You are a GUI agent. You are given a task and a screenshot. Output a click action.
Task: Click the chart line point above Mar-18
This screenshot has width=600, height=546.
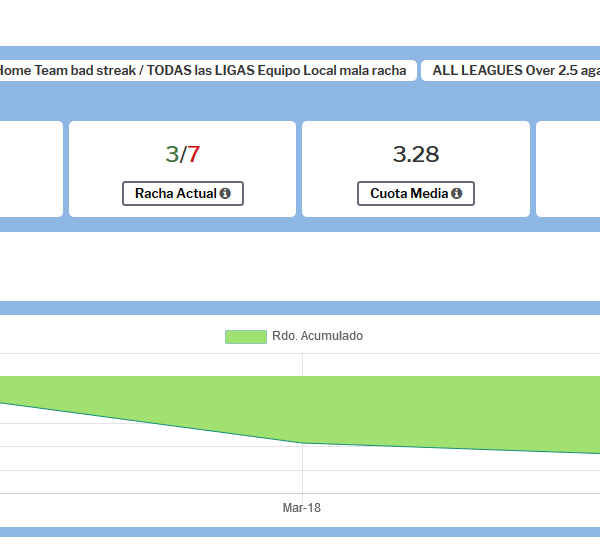tap(302, 443)
